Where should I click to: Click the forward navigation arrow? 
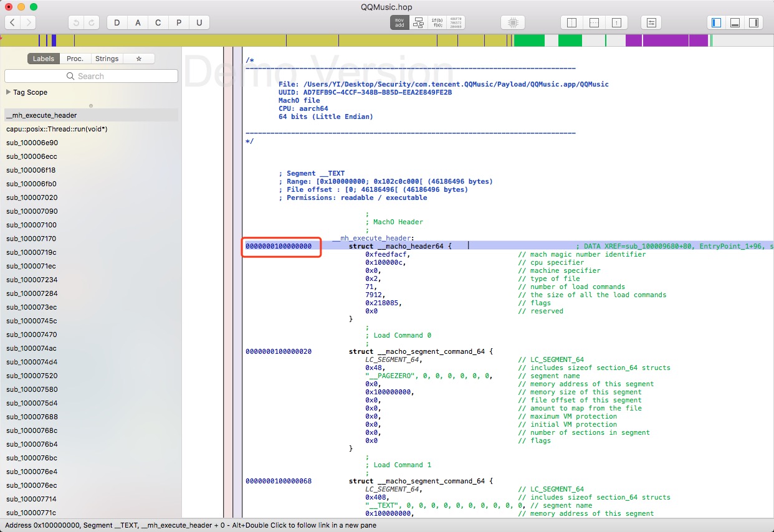click(28, 22)
